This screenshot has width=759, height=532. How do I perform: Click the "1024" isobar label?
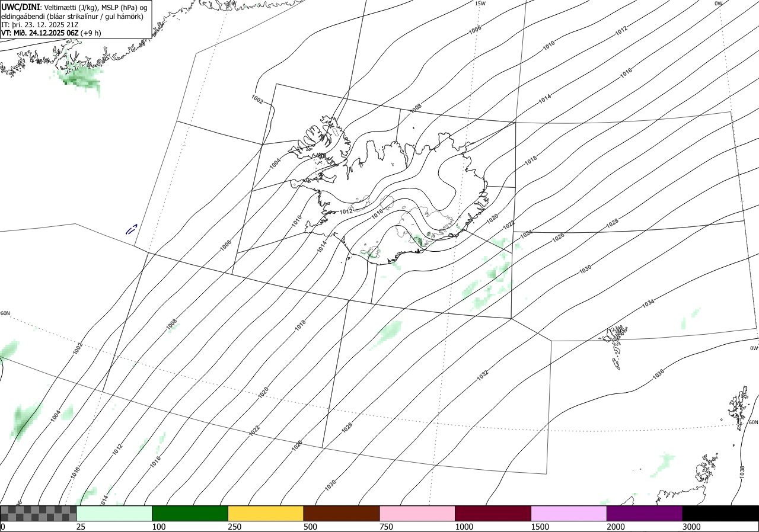point(525,235)
